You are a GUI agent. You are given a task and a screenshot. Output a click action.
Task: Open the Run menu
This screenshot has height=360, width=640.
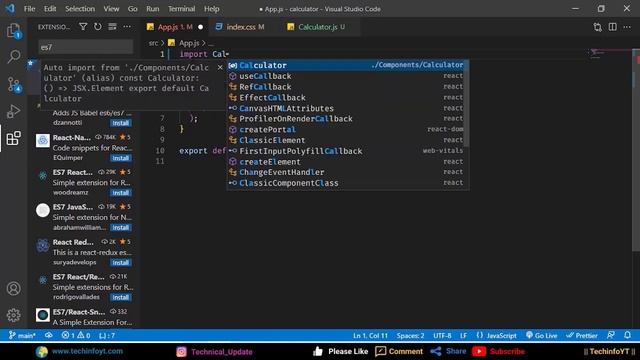[153, 9]
